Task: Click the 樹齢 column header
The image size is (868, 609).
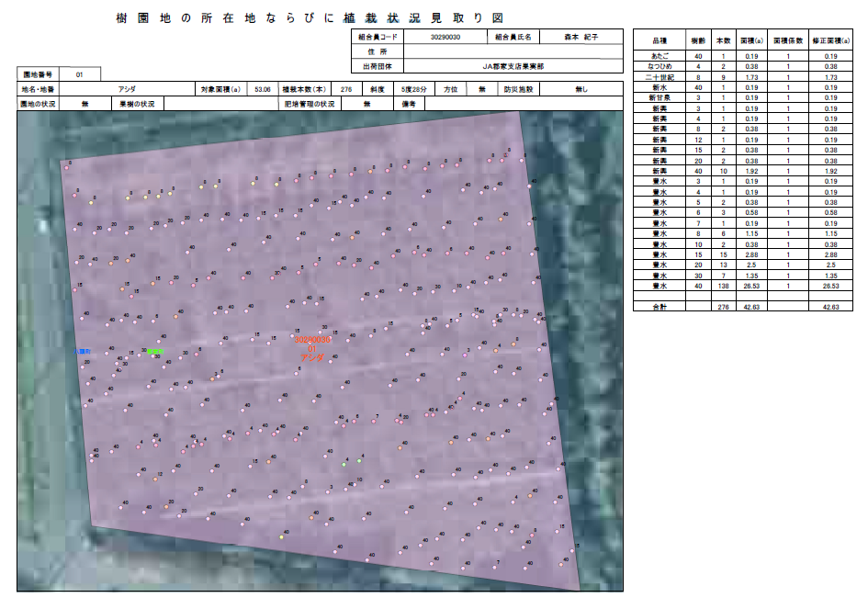Action: click(698, 42)
